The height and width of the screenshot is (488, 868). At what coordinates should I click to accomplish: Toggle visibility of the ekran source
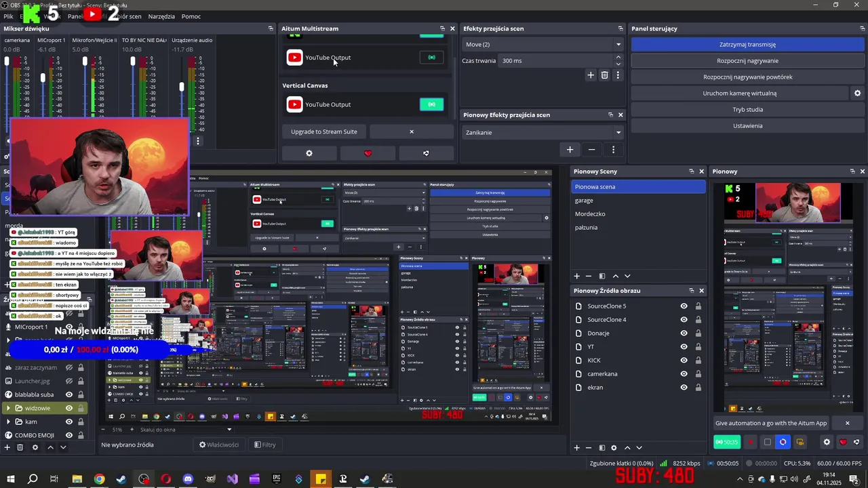click(x=684, y=388)
